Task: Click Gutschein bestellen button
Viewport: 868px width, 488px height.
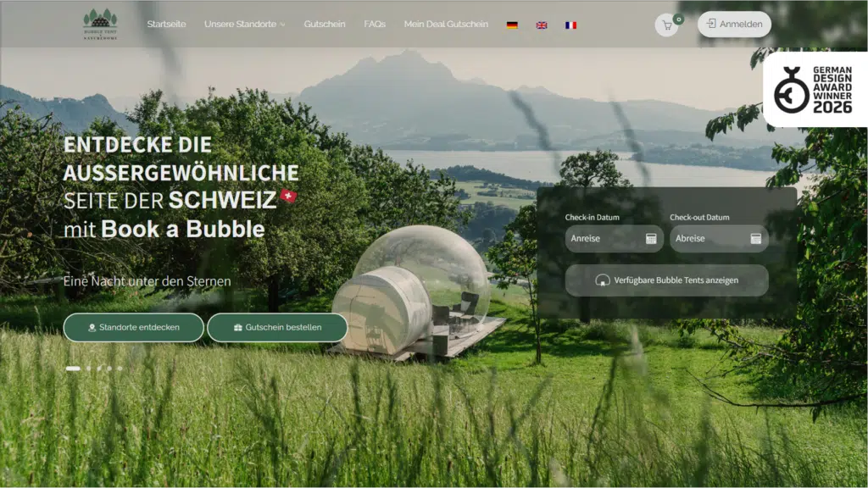Action: click(x=277, y=328)
